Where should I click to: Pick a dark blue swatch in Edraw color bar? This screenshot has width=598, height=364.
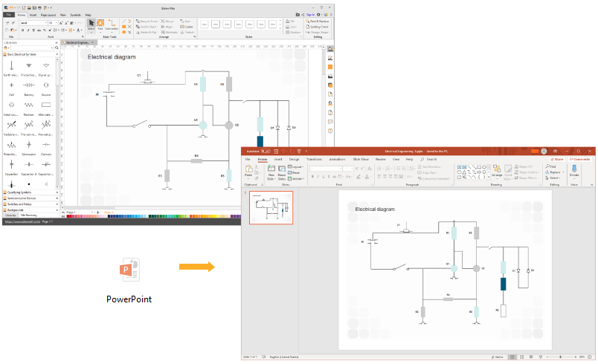coord(111,216)
